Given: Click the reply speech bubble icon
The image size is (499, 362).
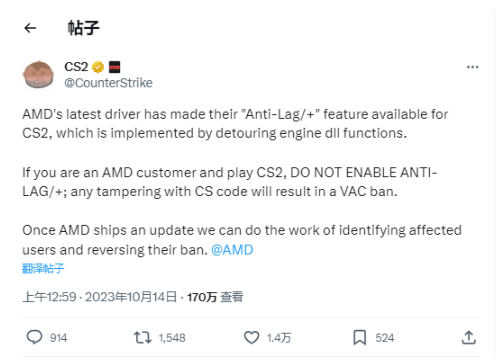Looking at the screenshot, I should point(34,337).
